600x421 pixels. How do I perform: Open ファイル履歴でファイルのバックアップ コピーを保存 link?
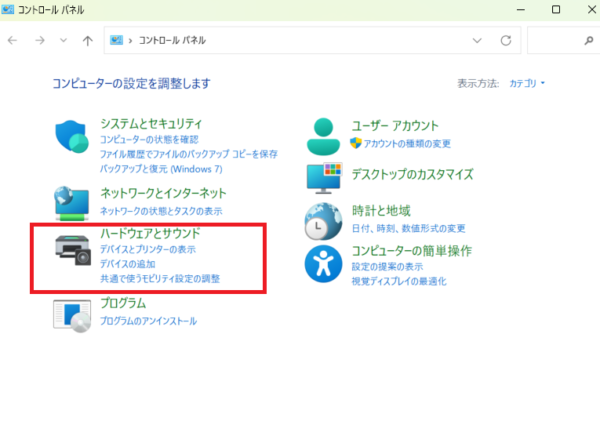coord(189,154)
